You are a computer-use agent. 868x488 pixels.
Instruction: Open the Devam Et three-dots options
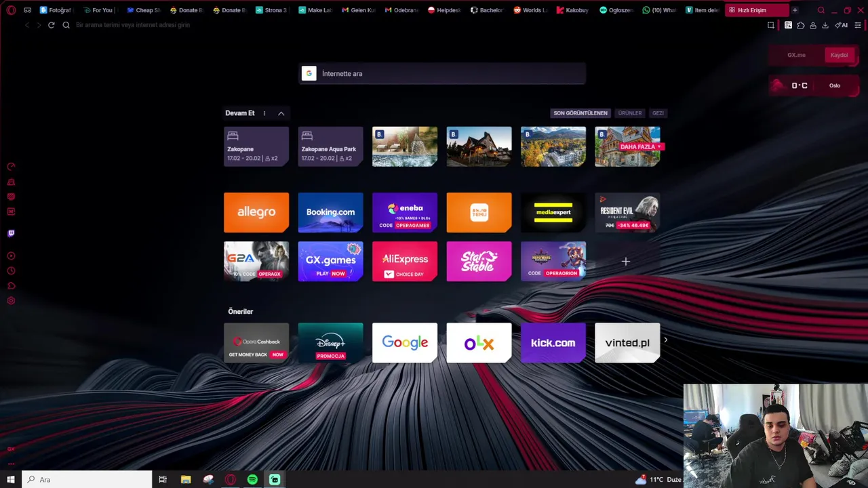[264, 113]
